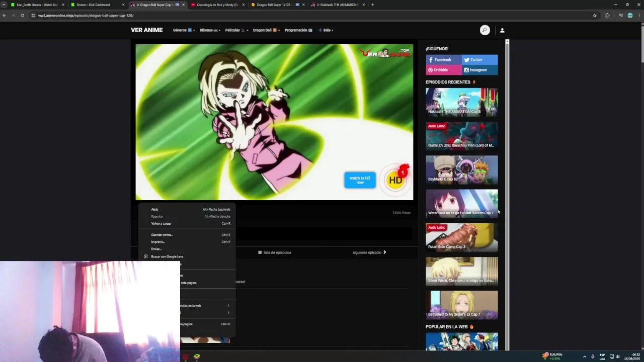Go back with the browser back arrow
Screen dimensions: 644x362
4,16
